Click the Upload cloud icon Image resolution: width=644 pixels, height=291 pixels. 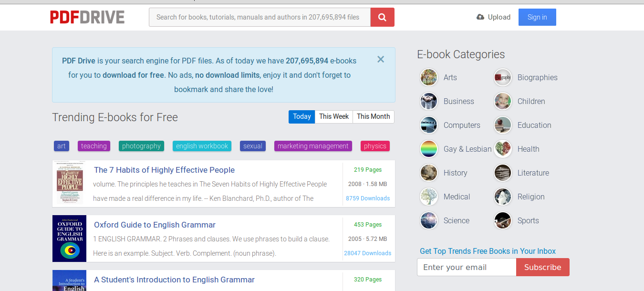tap(480, 17)
